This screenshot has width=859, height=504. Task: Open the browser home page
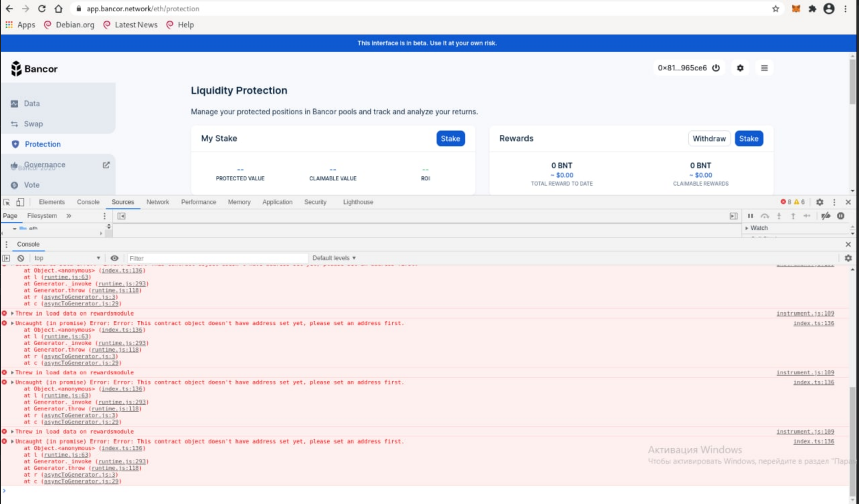pos(58,9)
